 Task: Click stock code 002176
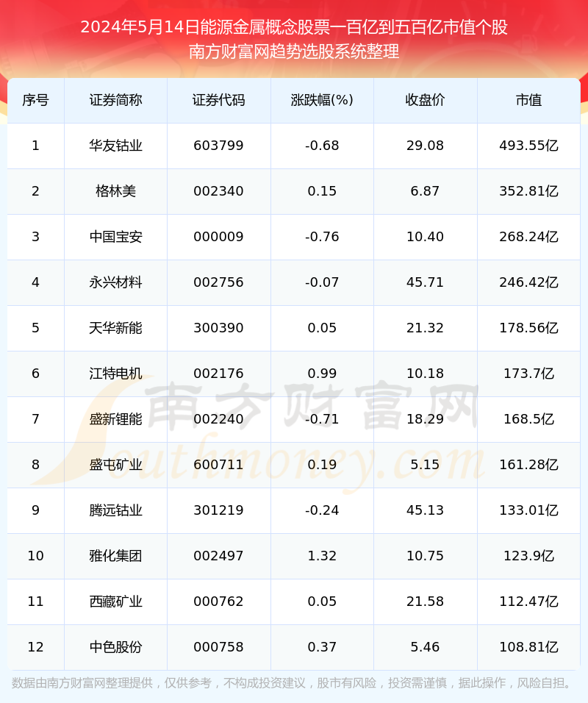point(219,374)
